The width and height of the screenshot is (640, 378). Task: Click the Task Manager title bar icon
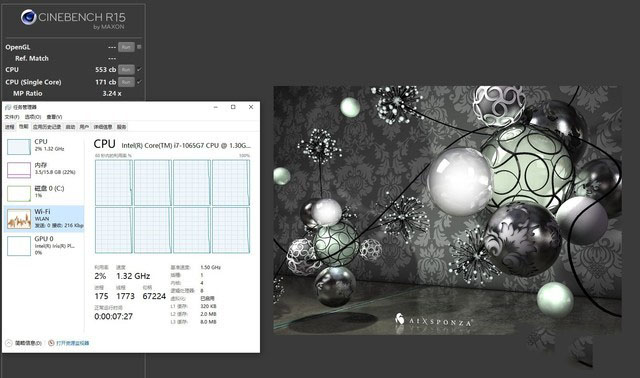(8, 107)
